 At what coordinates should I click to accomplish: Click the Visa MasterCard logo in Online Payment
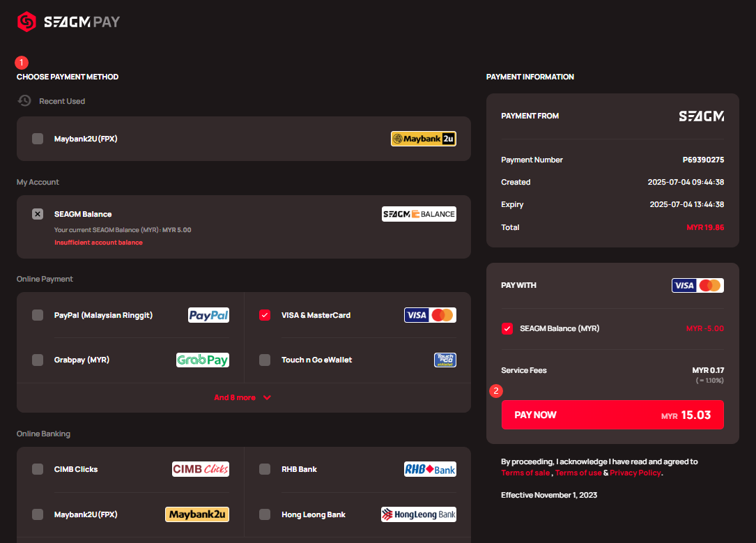click(430, 315)
